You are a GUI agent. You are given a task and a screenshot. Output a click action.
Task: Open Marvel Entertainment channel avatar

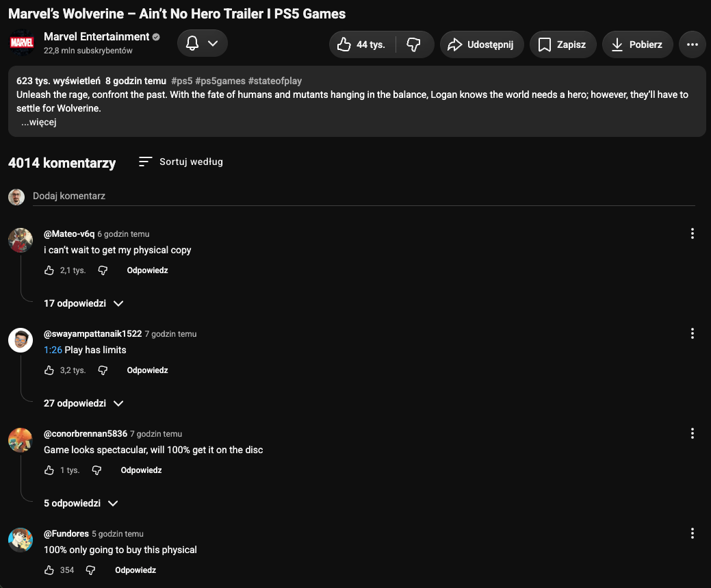(21, 43)
